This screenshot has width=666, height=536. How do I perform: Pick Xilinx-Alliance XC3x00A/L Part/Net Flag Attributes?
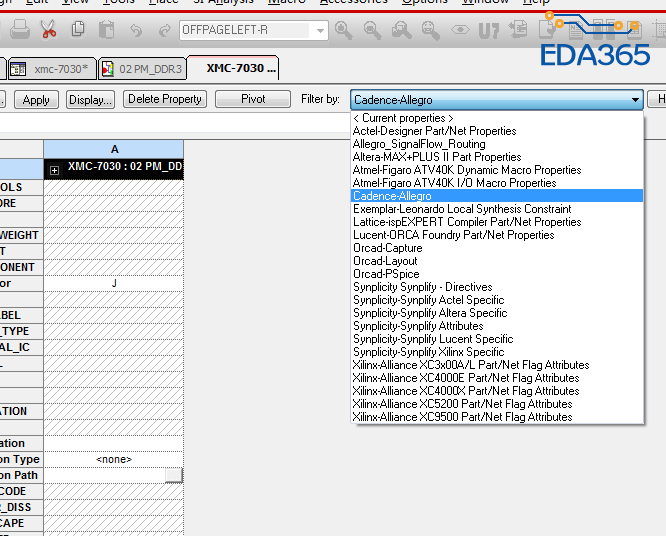point(497,365)
